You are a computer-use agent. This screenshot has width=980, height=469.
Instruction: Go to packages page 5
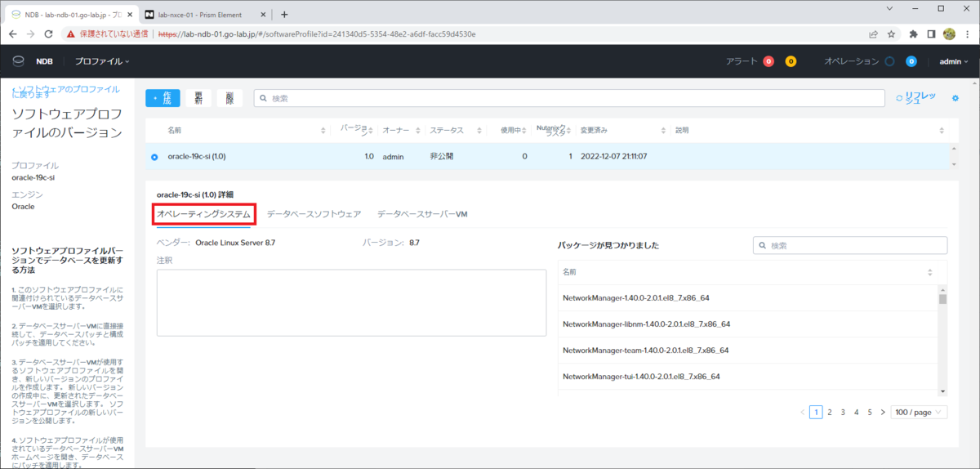(870, 413)
